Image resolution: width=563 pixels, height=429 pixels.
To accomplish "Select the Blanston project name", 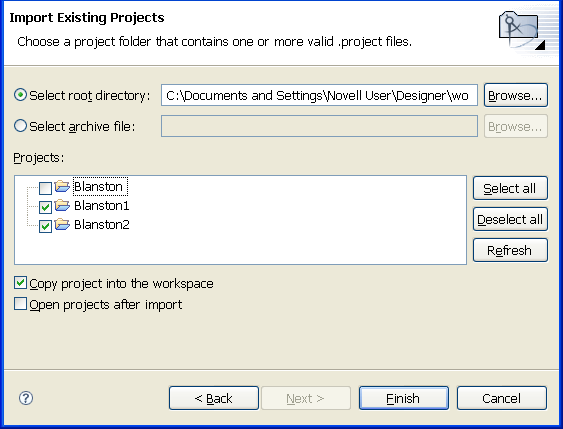I will (100, 186).
